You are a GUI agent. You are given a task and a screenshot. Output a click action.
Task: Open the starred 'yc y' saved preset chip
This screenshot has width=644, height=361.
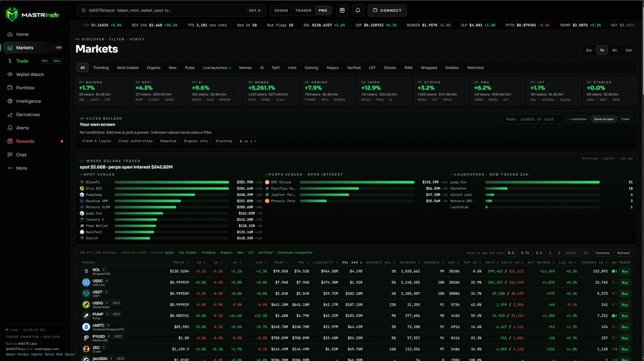(248, 141)
